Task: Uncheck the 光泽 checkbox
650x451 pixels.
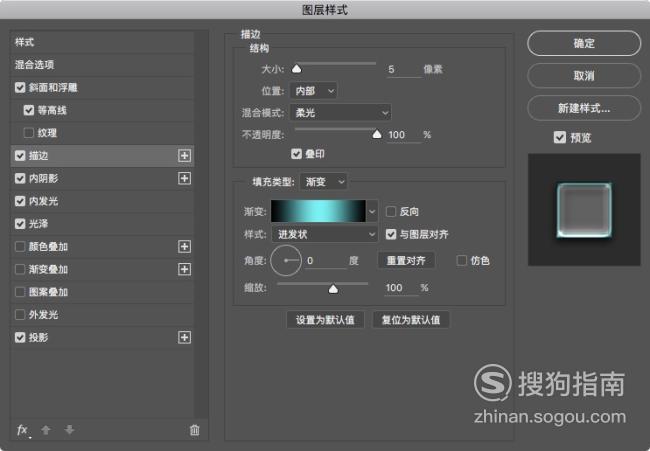Action: pyautogui.click(x=20, y=224)
